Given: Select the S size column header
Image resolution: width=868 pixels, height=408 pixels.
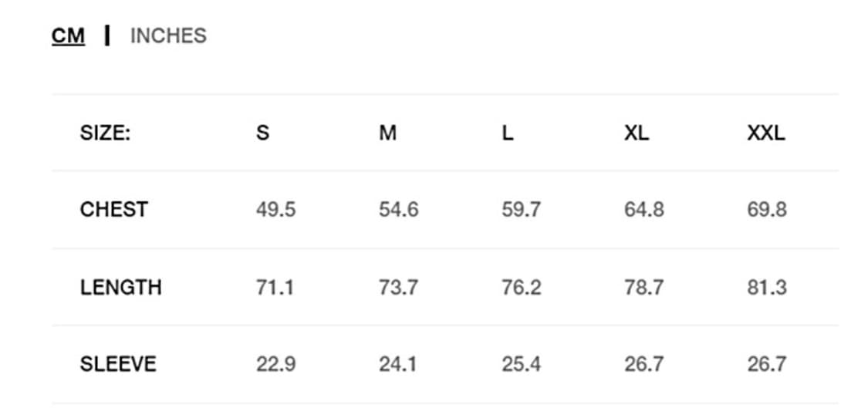Looking at the screenshot, I should tap(263, 133).
